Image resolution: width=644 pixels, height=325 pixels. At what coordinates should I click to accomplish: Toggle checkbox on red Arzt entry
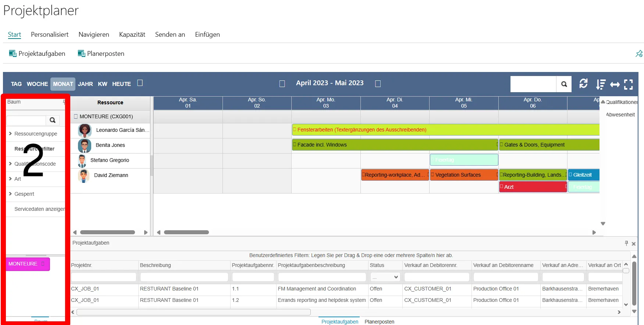pyautogui.click(x=501, y=187)
